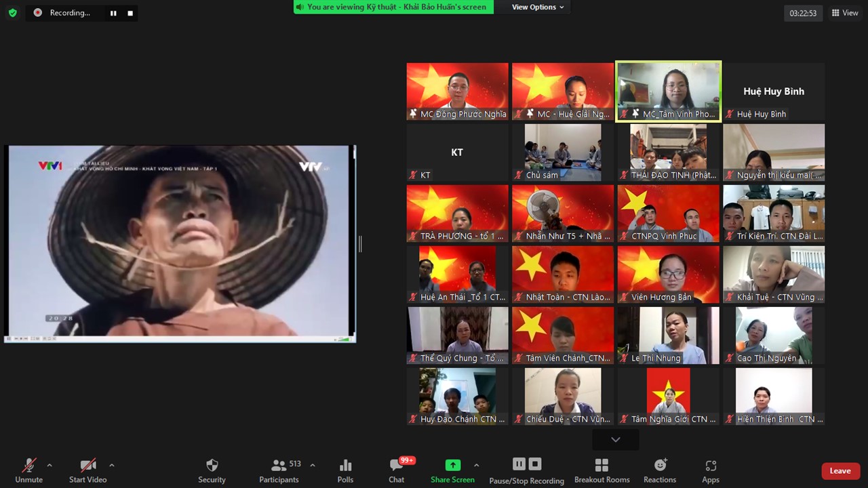Expand video settings arrow beside Start Video

112,466
